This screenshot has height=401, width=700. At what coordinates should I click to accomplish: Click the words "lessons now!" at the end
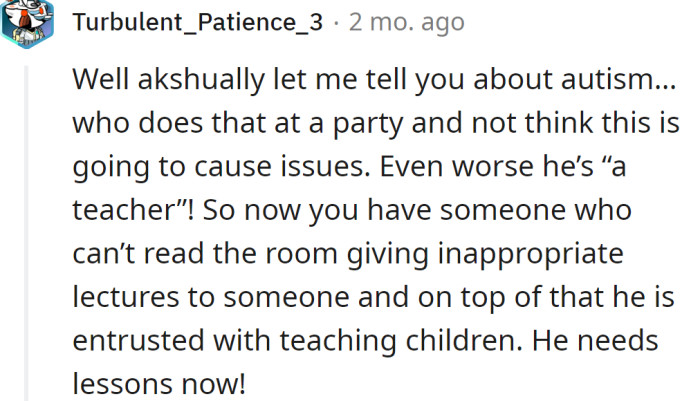pyautogui.click(x=144, y=383)
